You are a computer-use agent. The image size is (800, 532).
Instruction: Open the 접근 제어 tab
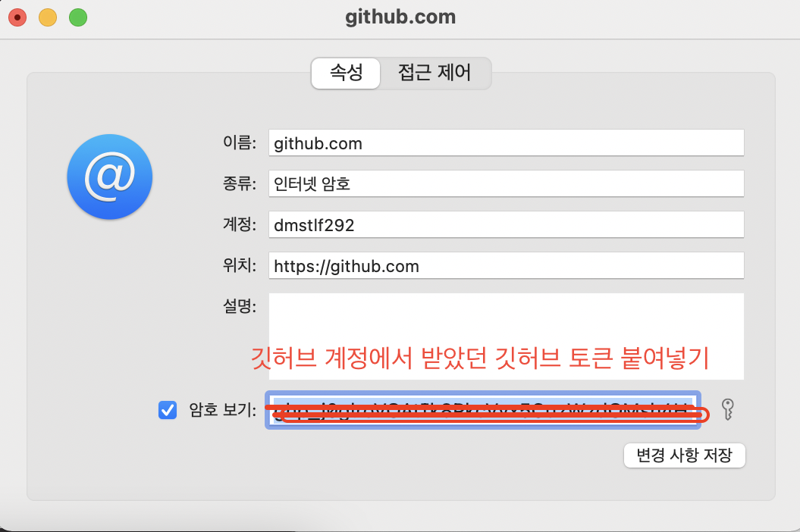coord(435,73)
